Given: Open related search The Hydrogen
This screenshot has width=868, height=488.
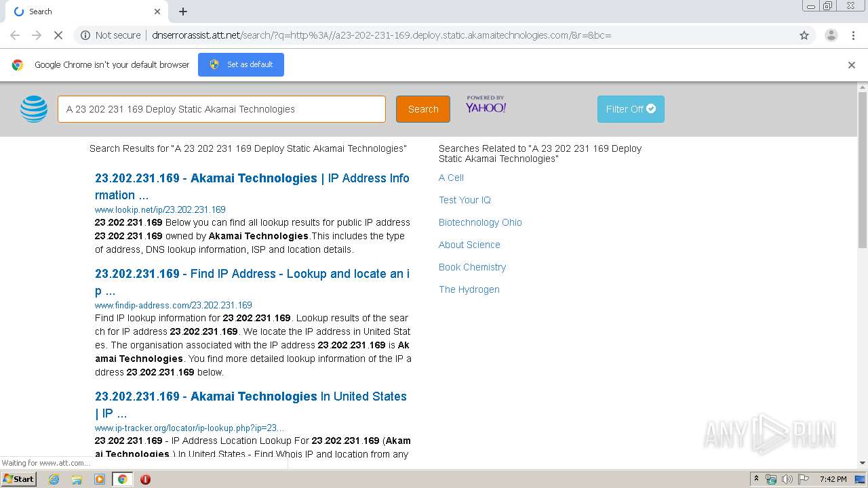Looking at the screenshot, I should tap(469, 289).
